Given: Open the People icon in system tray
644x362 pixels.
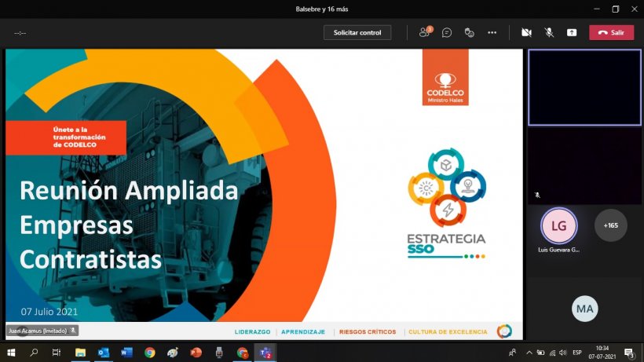Looking at the screenshot, I should coord(513,352).
